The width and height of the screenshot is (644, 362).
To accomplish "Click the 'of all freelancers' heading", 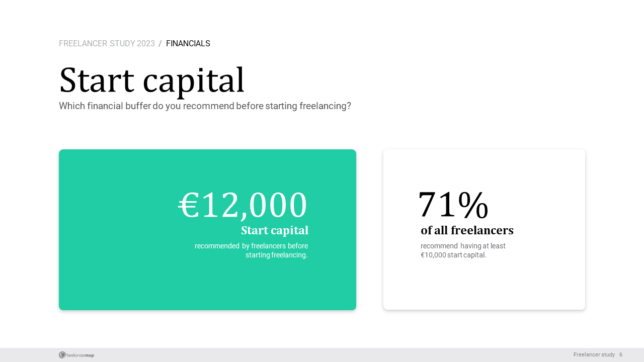I will pyautogui.click(x=467, y=230).
